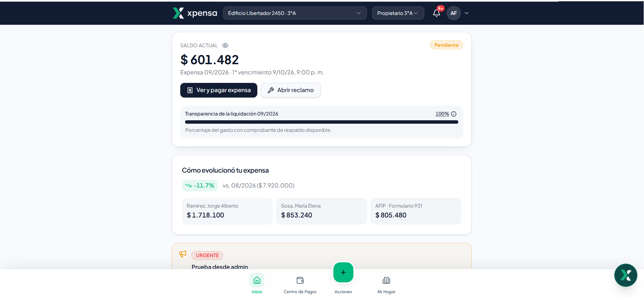Click the Abrir reclamo button

coord(291,90)
